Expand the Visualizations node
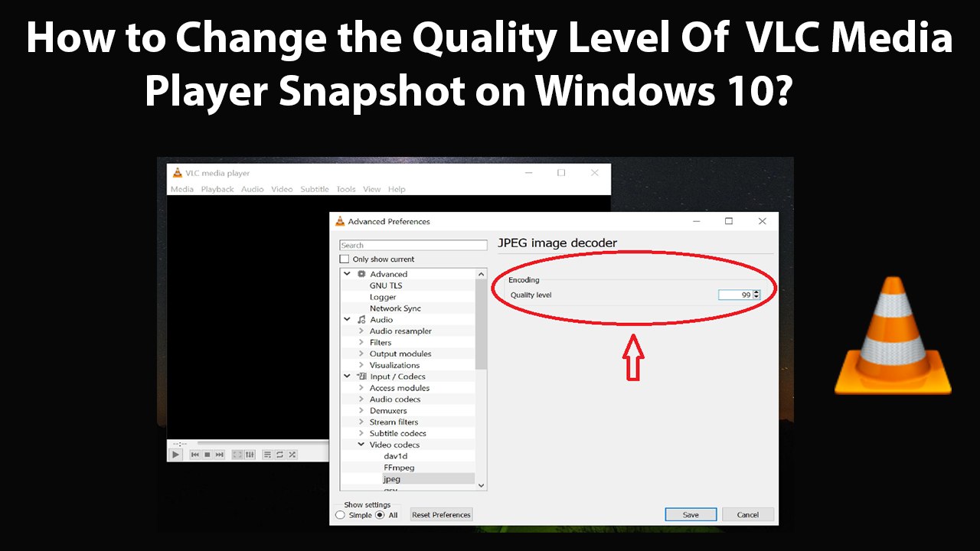The height and width of the screenshot is (551, 980). coord(361,365)
